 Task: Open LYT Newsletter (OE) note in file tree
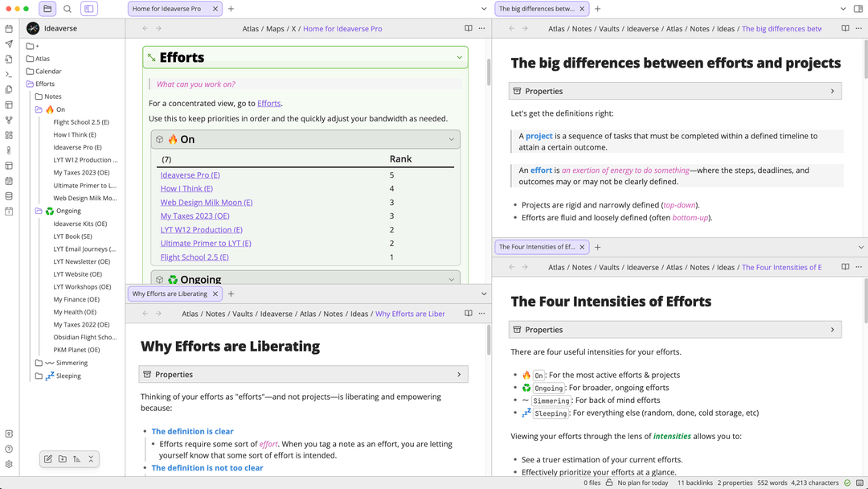click(82, 261)
